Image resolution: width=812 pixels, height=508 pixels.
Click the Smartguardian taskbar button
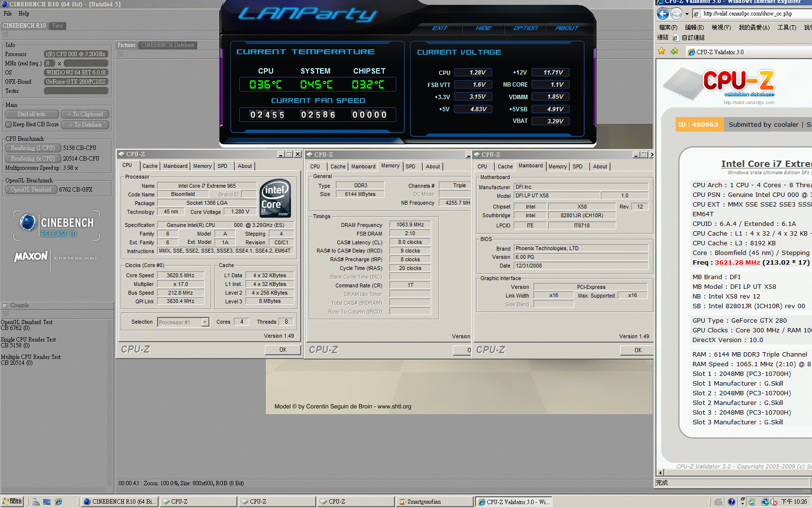coord(435,502)
